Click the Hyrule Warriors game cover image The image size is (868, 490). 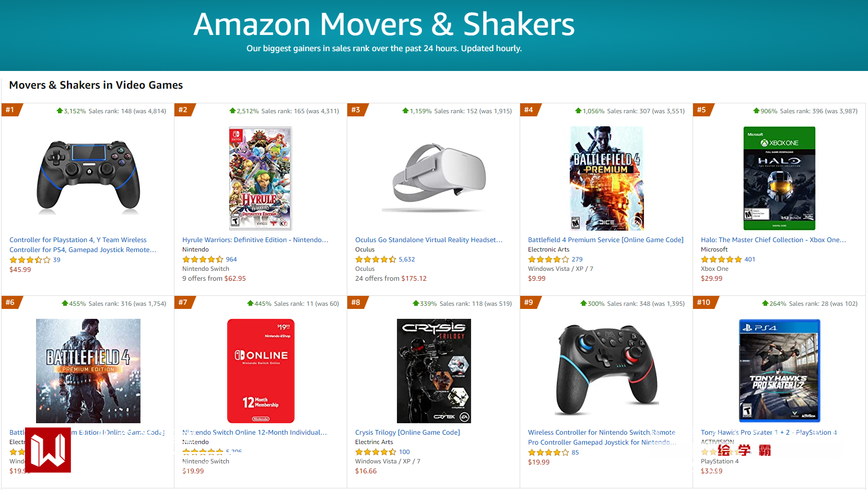pyautogui.click(x=261, y=178)
